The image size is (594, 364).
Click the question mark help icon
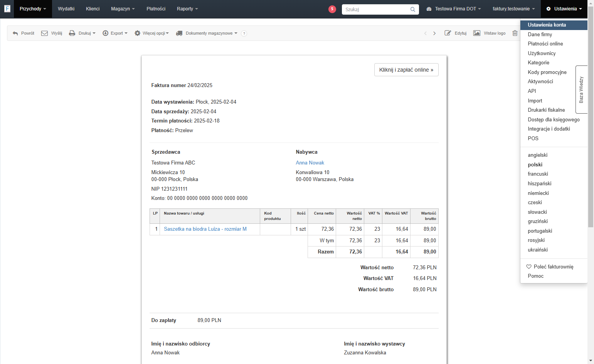[x=244, y=34]
